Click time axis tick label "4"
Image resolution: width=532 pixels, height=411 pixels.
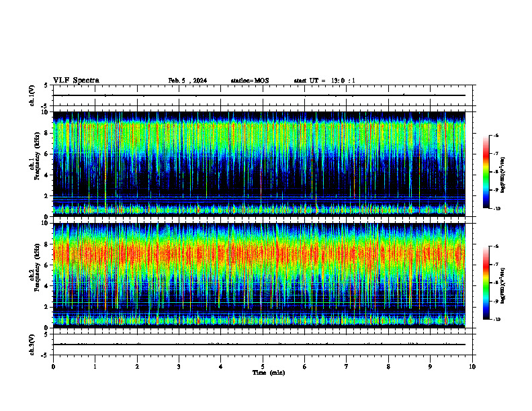(221, 367)
